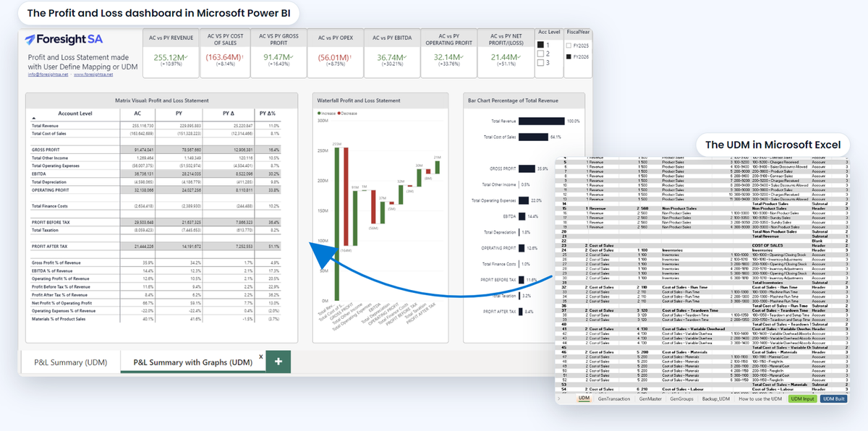Check Acc Level 2 checkbox
This screenshot has width=868, height=431.
[x=540, y=54]
